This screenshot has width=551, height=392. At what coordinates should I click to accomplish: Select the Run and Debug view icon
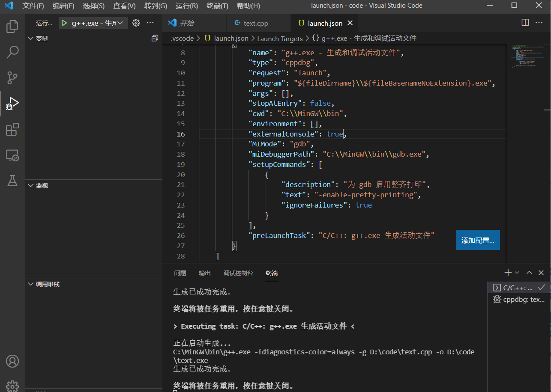pyautogui.click(x=12, y=103)
